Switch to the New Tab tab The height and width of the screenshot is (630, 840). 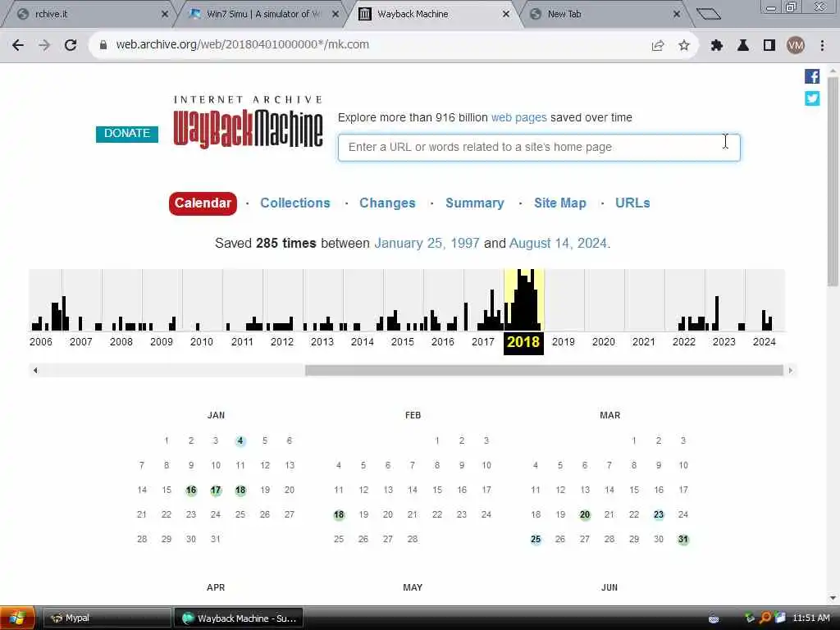600,14
